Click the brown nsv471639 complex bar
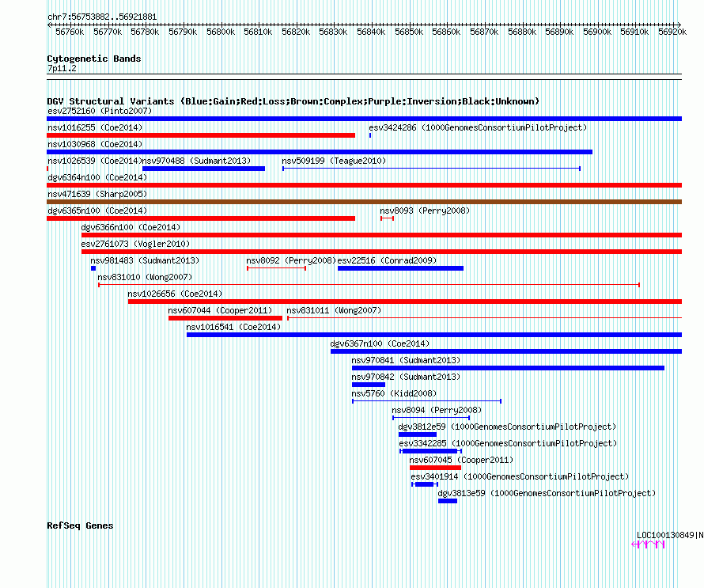 (364, 202)
